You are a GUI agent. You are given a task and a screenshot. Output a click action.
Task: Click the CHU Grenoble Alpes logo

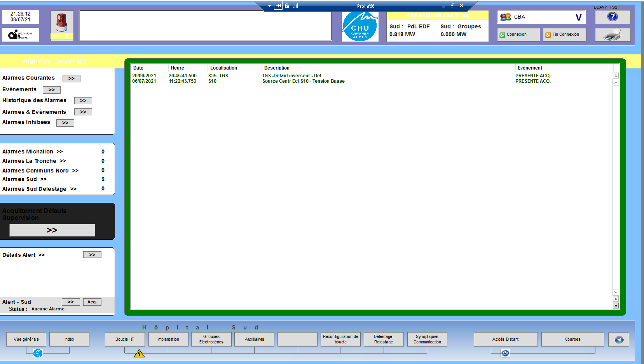click(360, 26)
